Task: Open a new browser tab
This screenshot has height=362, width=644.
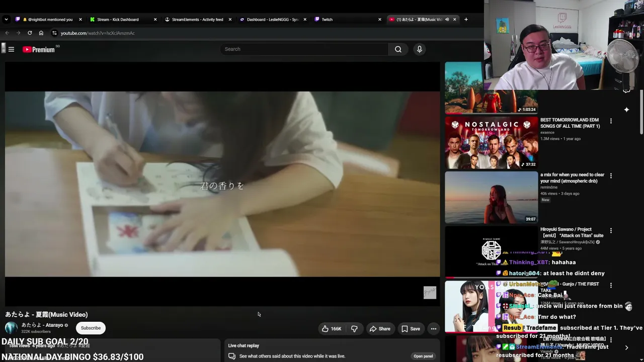Action: (466, 20)
